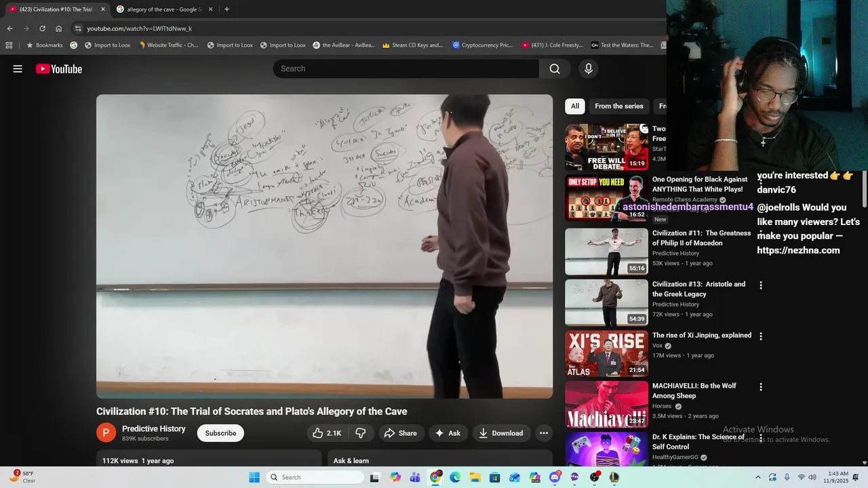Click the YouTube search input field
The width and height of the screenshot is (868, 488).
click(407, 68)
